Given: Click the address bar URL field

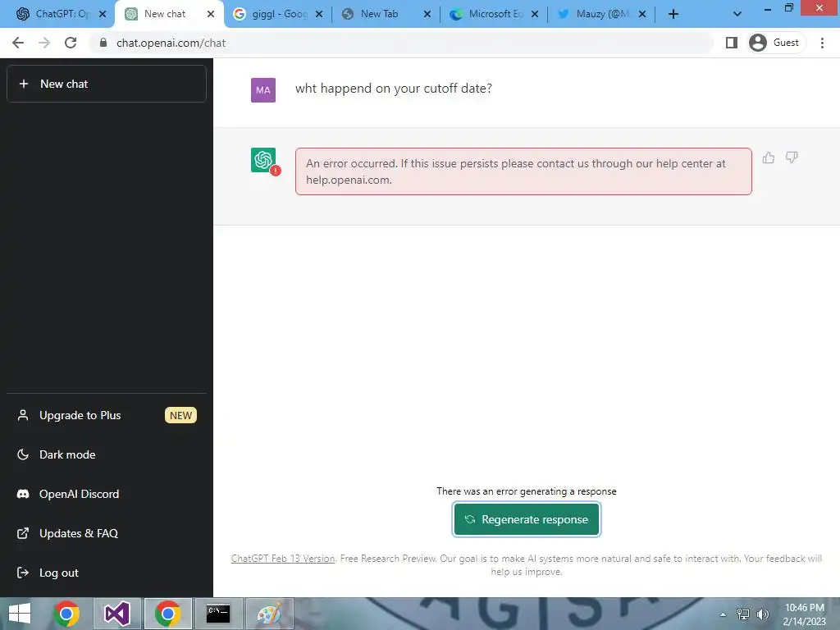Looking at the screenshot, I should [402, 43].
